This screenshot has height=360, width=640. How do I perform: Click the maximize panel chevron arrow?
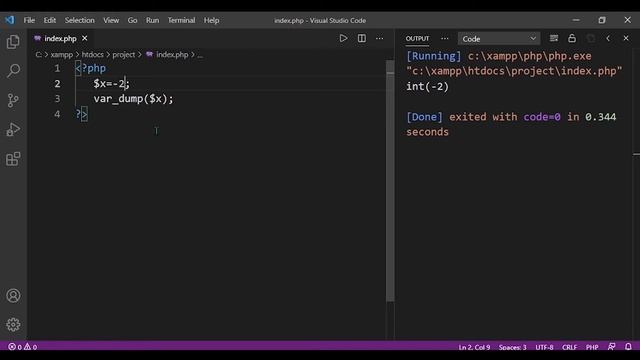[x=608, y=38]
